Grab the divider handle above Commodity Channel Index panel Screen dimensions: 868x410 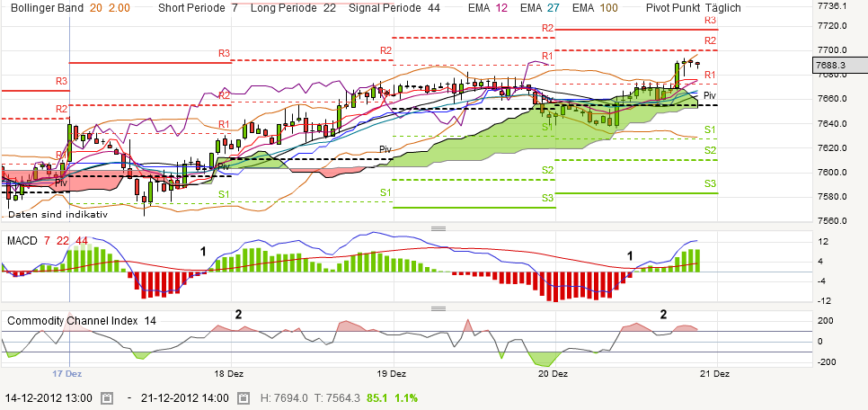pos(438,308)
